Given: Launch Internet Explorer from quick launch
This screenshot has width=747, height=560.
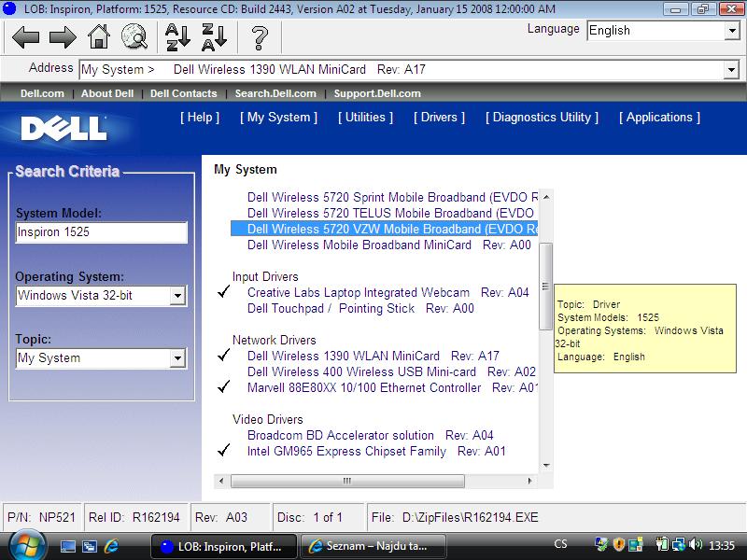Looking at the screenshot, I should [x=111, y=546].
